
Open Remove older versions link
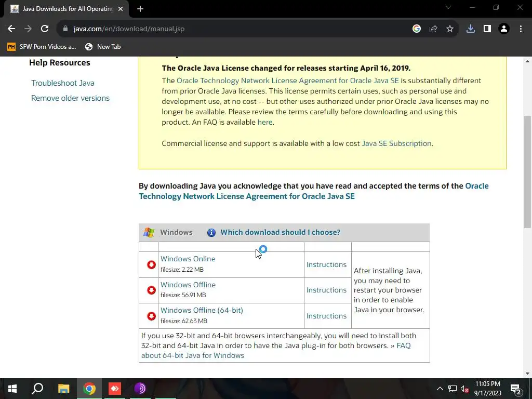coord(70,98)
